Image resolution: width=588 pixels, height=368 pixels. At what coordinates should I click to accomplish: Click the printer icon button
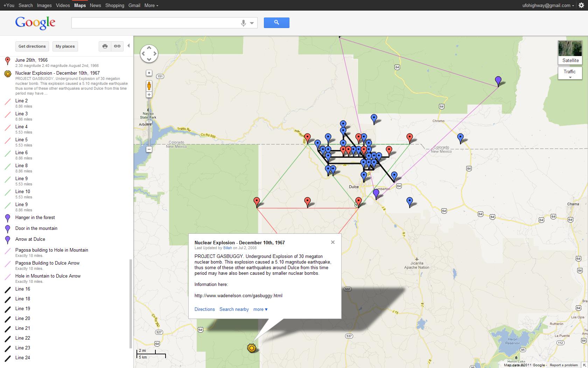(x=105, y=46)
